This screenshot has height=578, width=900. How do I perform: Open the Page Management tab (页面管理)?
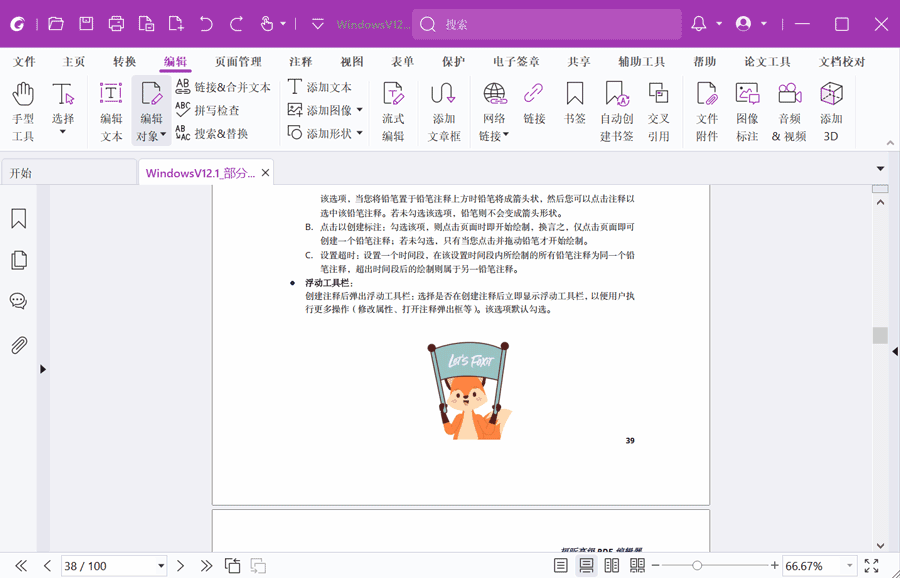pos(238,62)
